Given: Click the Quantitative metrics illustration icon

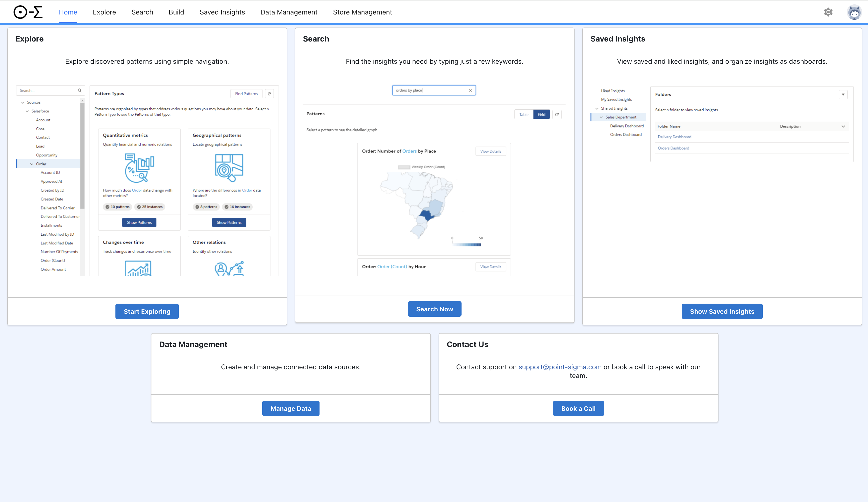Looking at the screenshot, I should point(139,168).
